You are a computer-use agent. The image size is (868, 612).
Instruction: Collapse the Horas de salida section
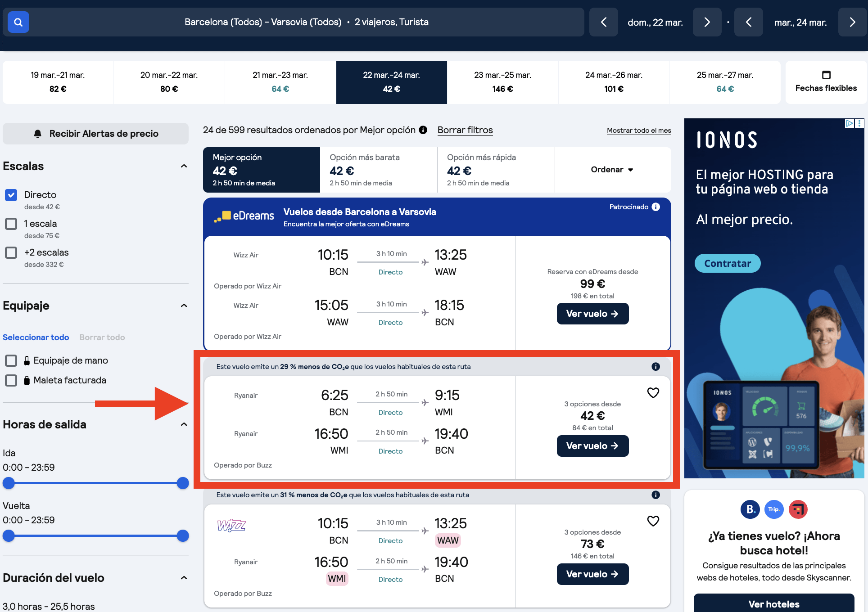pos(184,424)
